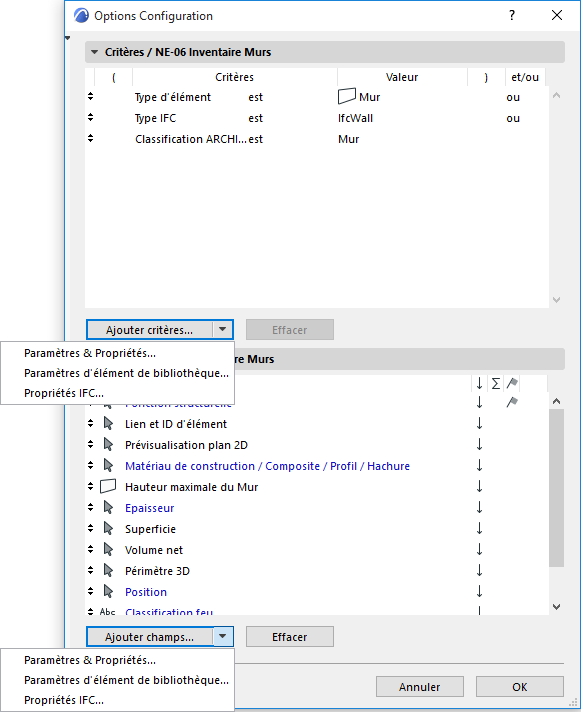This screenshot has width=581, height=712.
Task: Toggle sort arrow for Hauteur maximale du Mur
Action: (x=479, y=486)
